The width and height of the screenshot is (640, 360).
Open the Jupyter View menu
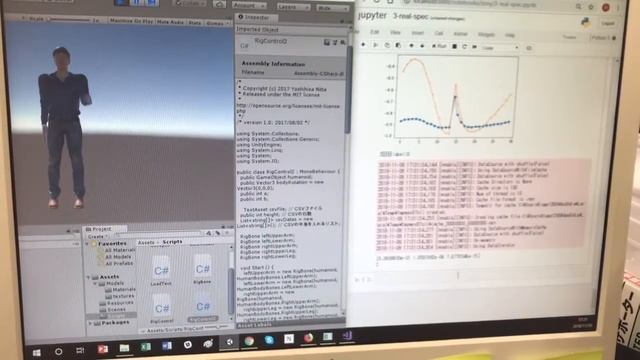[x=395, y=33]
